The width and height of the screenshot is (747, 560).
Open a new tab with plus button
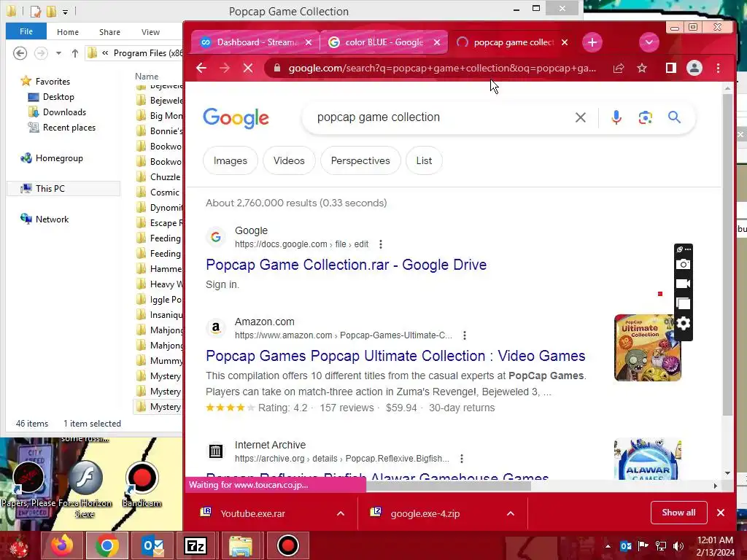[592, 42]
